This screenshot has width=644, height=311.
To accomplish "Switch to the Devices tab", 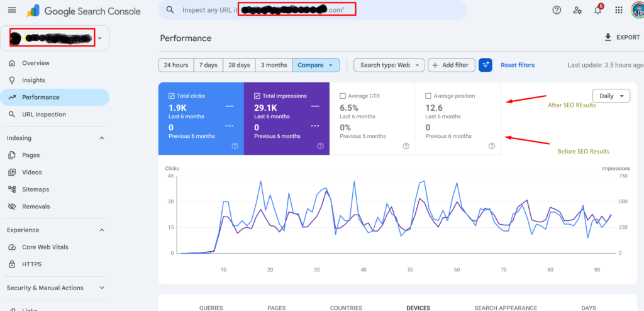I will coord(418,308).
